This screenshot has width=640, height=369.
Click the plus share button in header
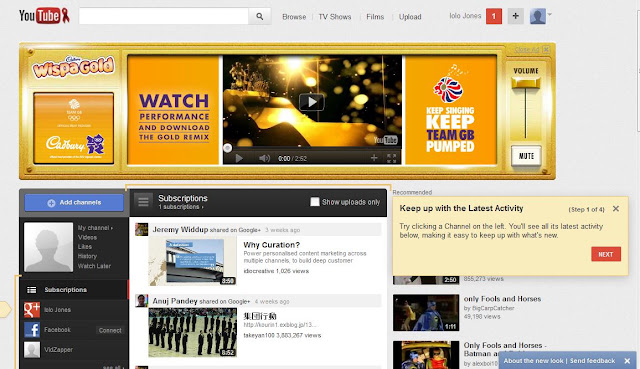516,16
